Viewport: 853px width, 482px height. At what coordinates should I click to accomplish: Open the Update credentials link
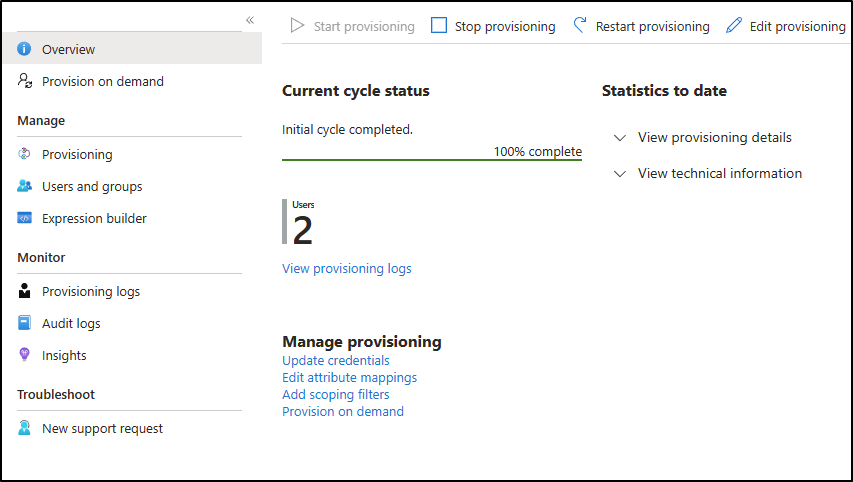tap(336, 360)
